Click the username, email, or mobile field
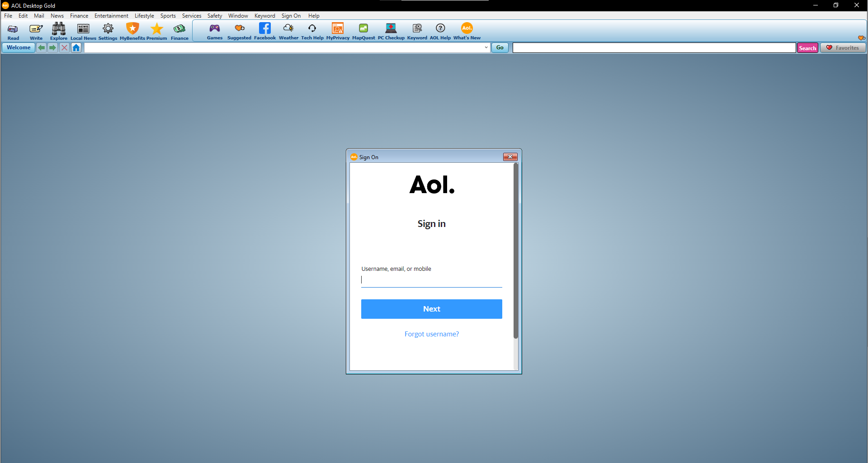 431,279
